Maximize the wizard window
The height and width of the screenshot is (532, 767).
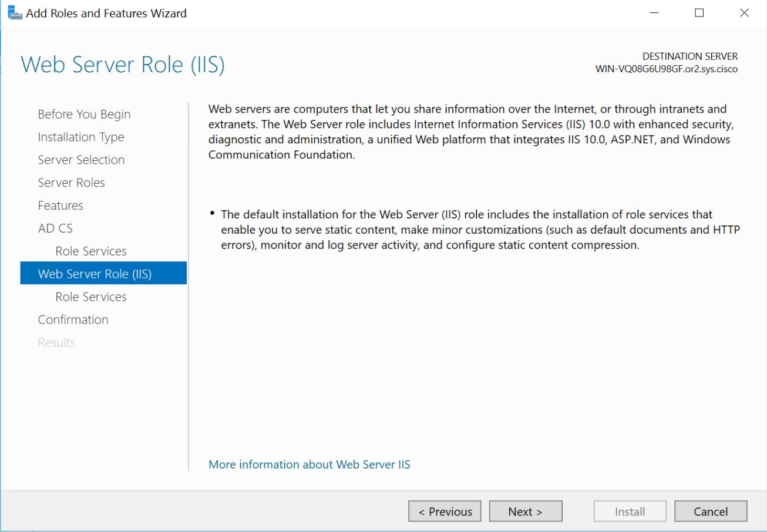coord(699,13)
